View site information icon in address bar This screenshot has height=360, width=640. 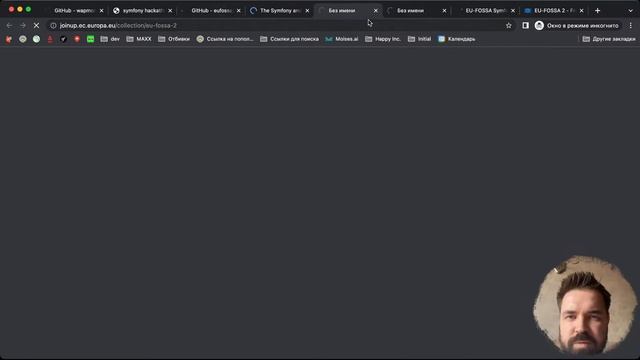point(53,25)
